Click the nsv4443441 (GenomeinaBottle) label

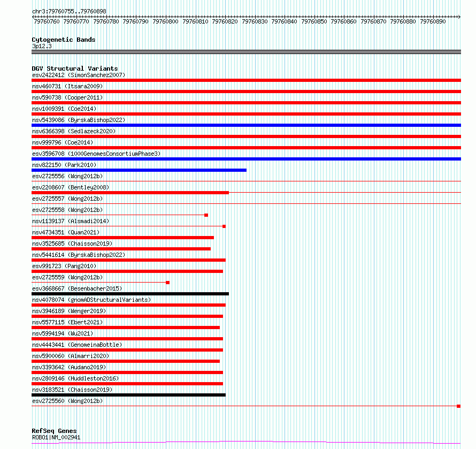77,345
